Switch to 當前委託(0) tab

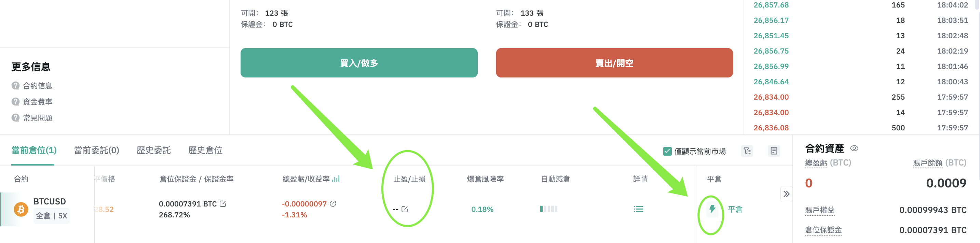pyautogui.click(x=97, y=151)
